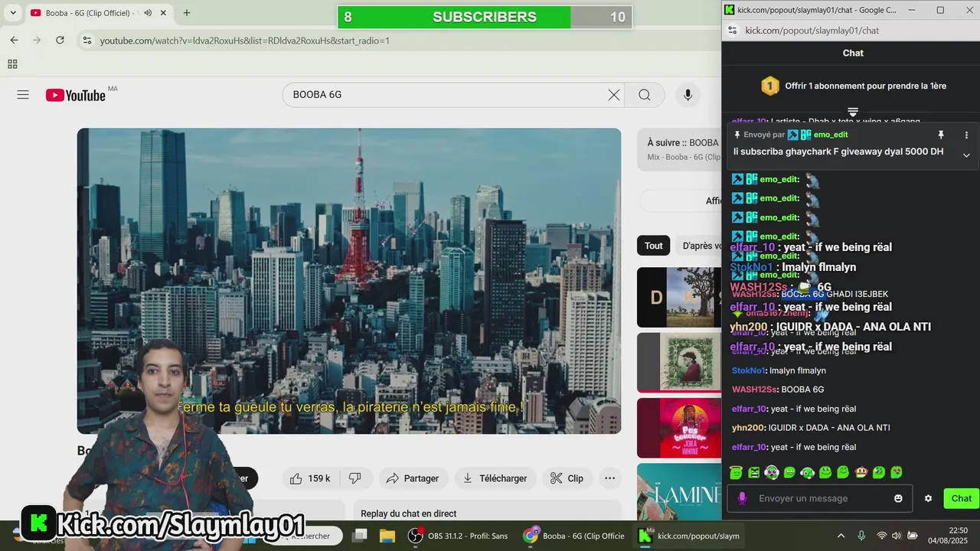Collapse the chat leaderboard drag handle
Image resolution: width=980 pixels, height=551 pixels.
853,112
